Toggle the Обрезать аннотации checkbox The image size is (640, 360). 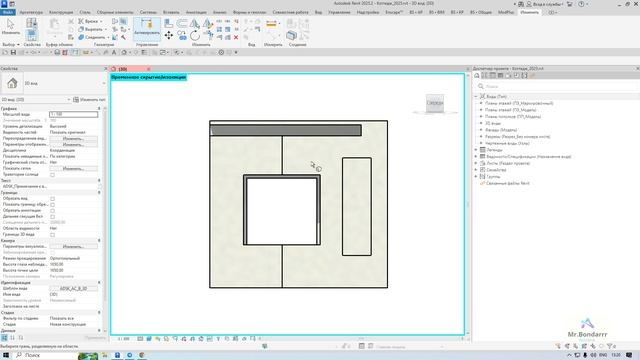(x=52, y=211)
